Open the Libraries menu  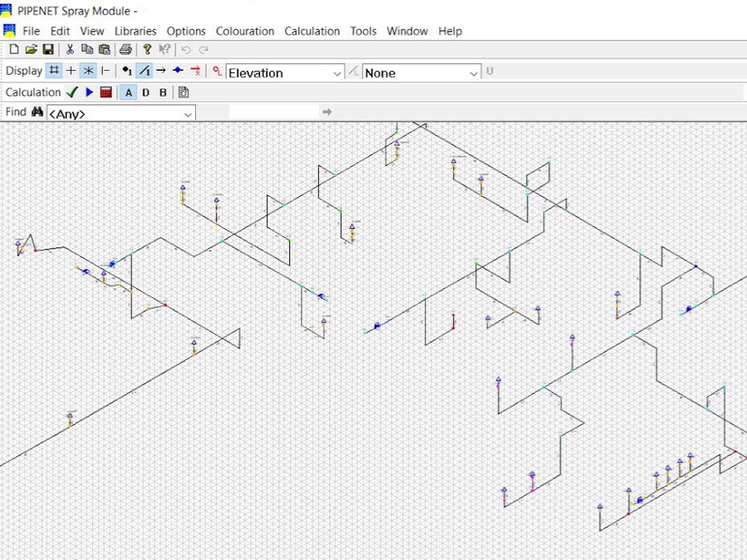(135, 31)
